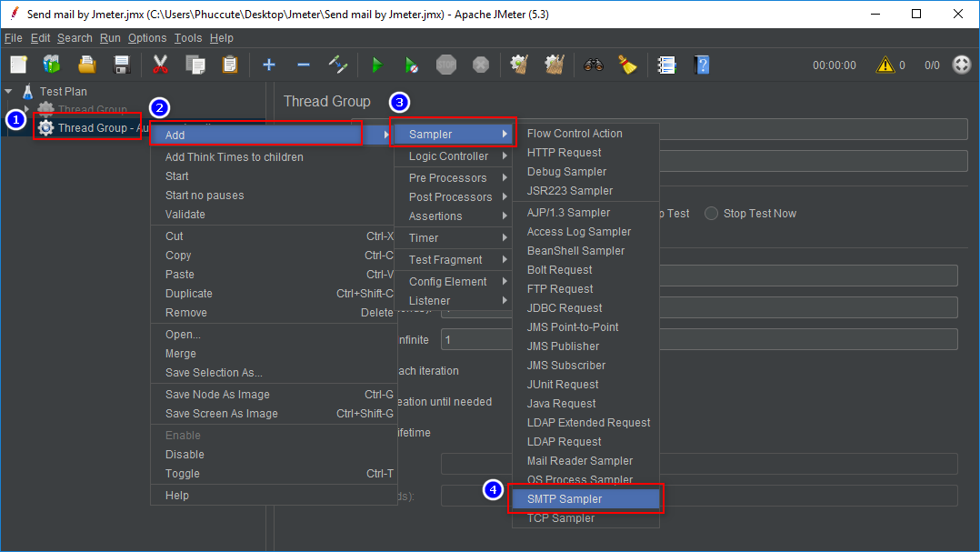980x552 pixels.
Task: Open the Search menu
Action: point(75,38)
